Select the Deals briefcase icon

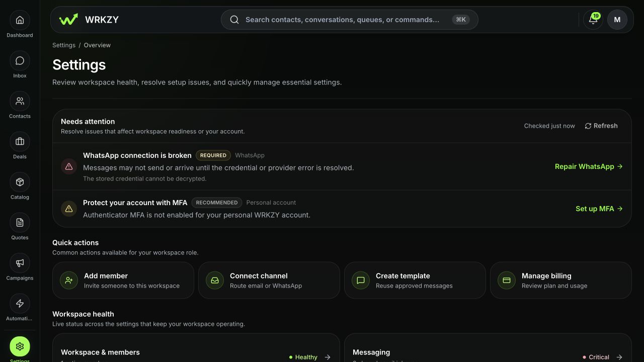click(x=20, y=142)
